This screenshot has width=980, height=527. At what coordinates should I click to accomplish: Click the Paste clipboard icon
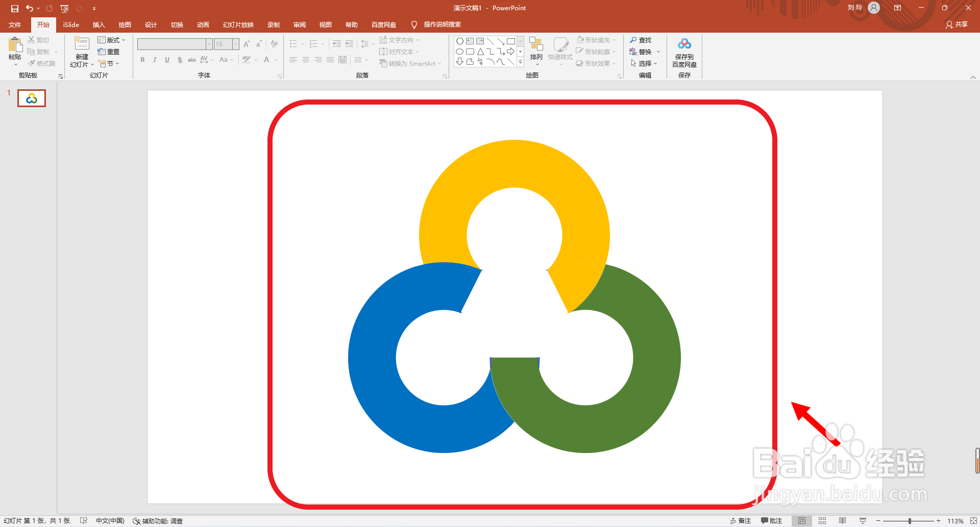click(x=15, y=44)
